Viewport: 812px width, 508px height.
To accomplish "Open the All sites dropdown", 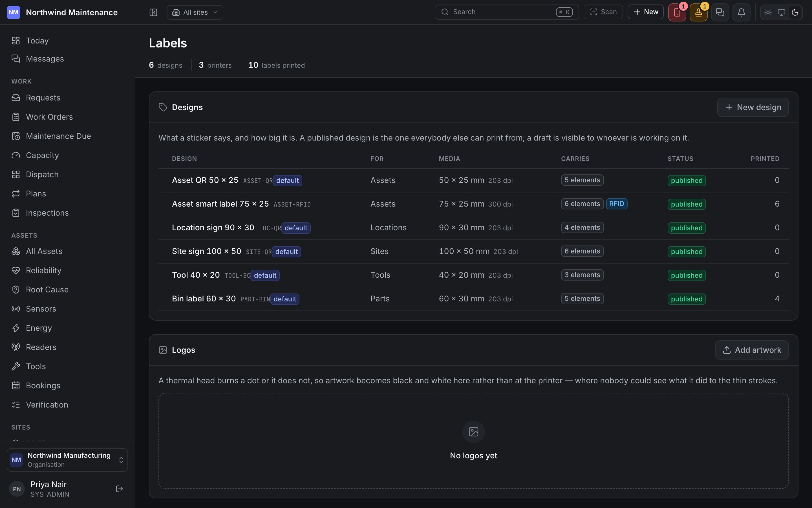I will pos(195,12).
